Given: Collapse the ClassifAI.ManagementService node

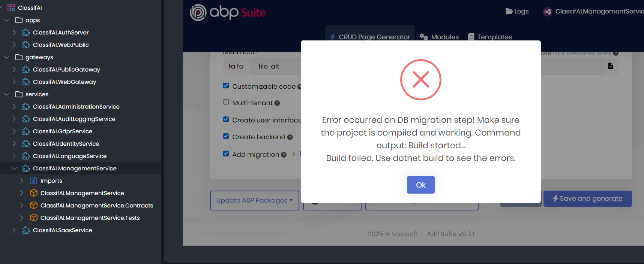Looking at the screenshot, I should coord(14,168).
